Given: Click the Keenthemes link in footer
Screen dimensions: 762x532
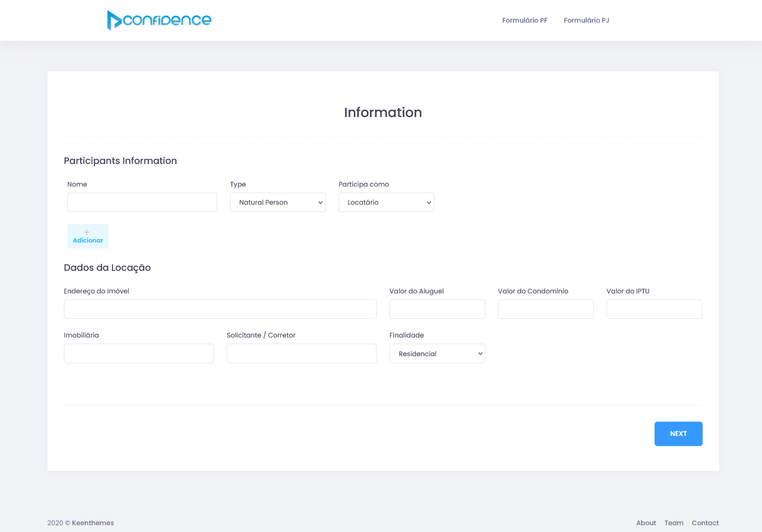Looking at the screenshot, I should 93,523.
